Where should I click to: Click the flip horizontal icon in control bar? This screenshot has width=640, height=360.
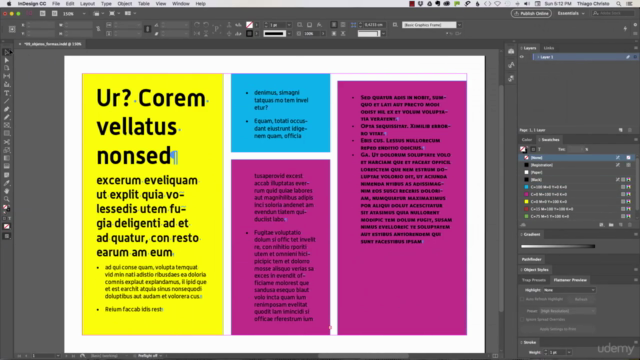[x=197, y=33]
